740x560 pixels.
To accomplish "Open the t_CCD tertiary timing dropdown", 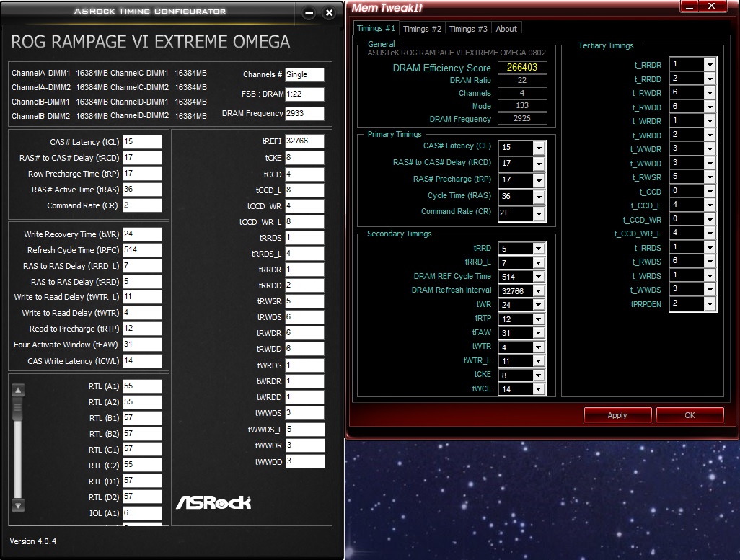I will (710, 191).
